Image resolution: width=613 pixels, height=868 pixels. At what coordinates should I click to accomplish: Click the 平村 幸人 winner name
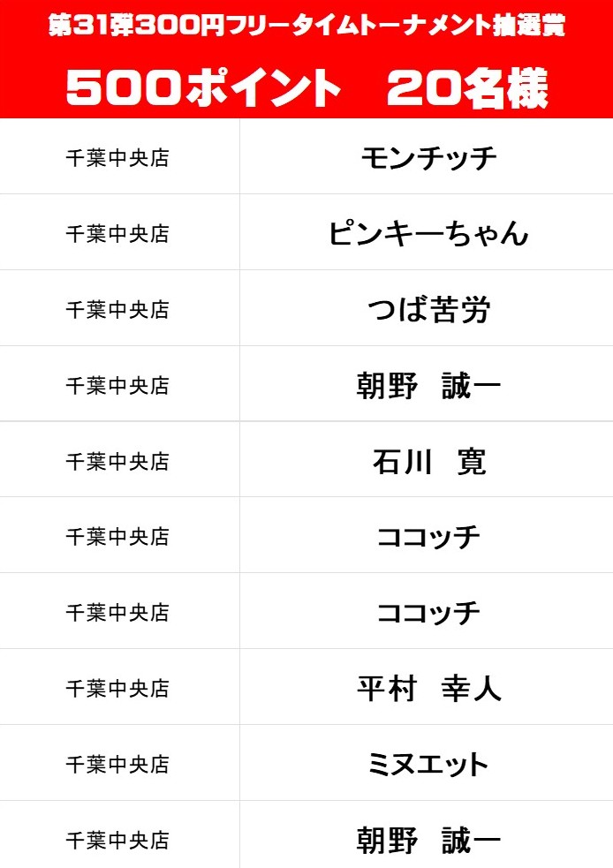click(428, 689)
